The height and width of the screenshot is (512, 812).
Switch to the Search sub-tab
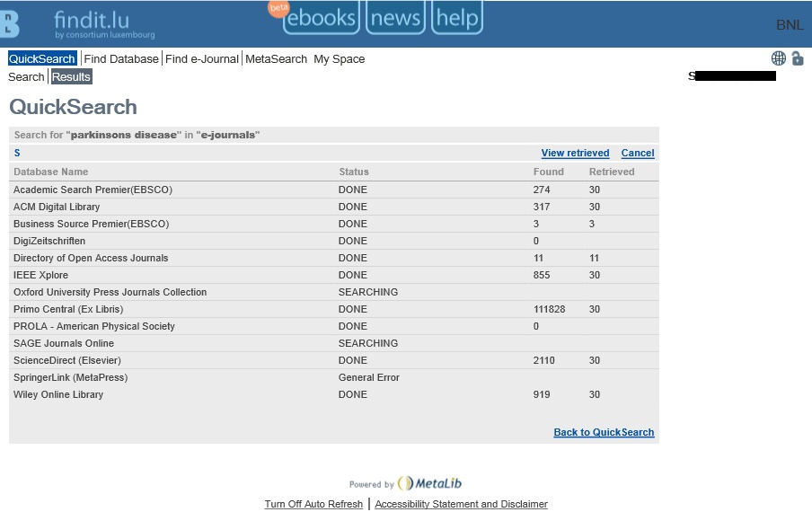click(x=26, y=76)
